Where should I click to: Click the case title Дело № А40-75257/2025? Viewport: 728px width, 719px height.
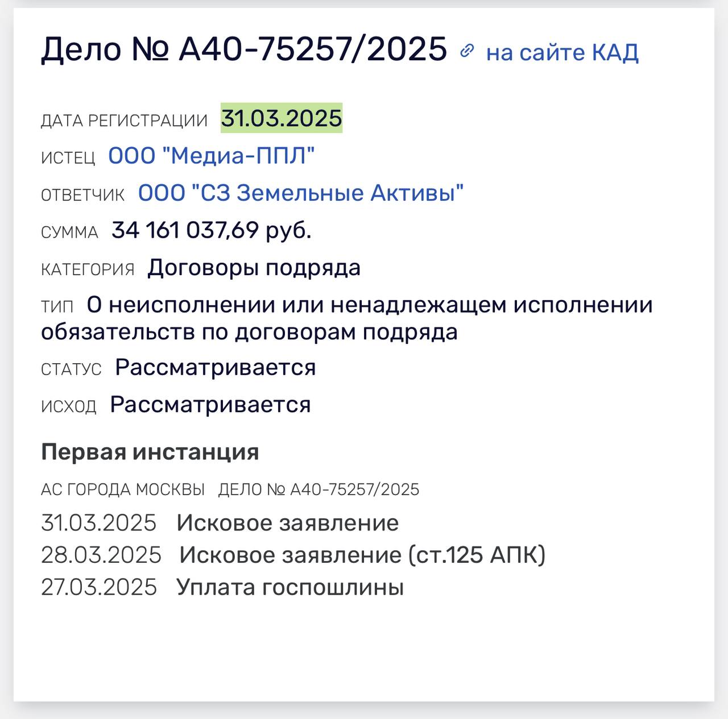(x=244, y=49)
